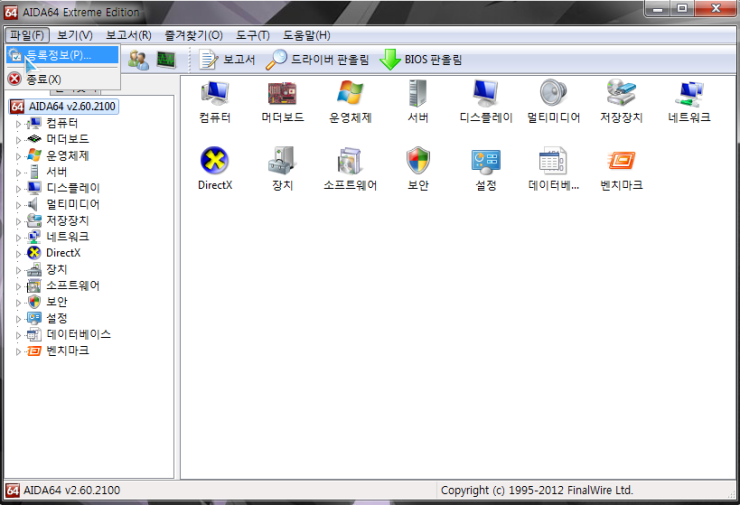Open the 즐겨찾기(O) favorites menu

(x=193, y=35)
